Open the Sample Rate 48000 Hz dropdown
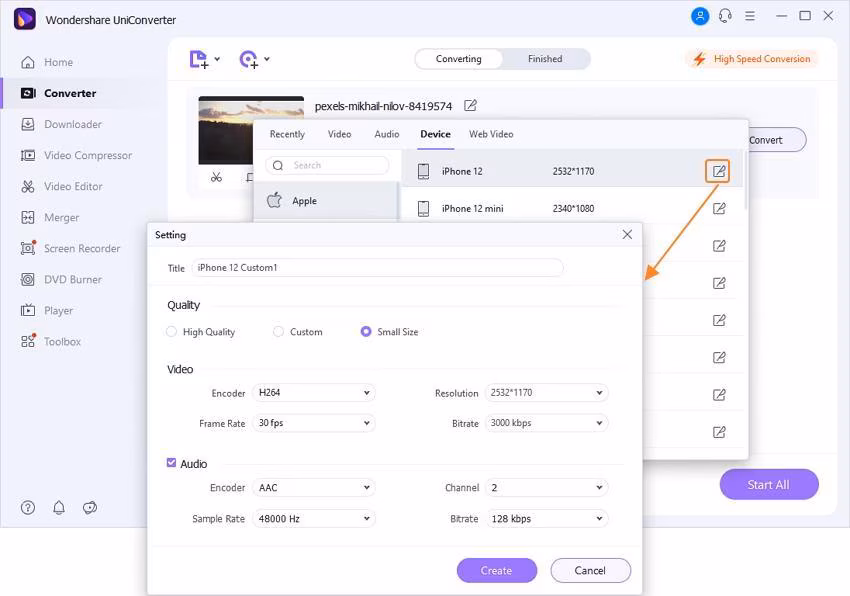The width and height of the screenshot is (850, 596). (x=314, y=519)
